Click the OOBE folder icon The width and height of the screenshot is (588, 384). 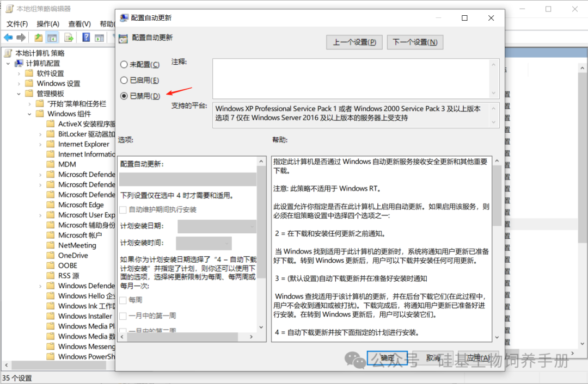pos(51,265)
